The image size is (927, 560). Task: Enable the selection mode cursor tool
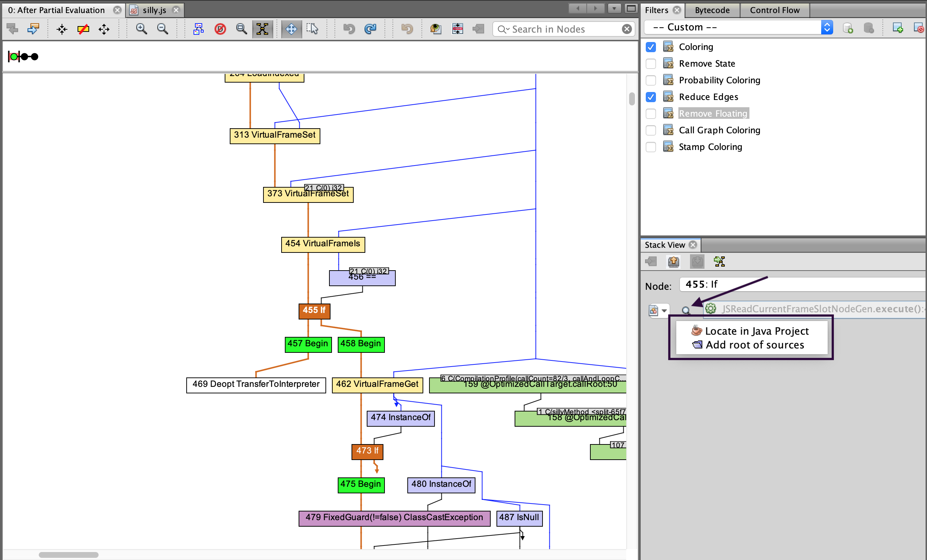(312, 29)
